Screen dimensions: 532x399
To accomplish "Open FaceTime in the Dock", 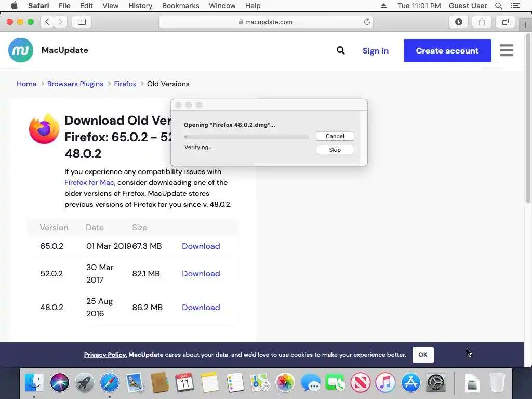I will point(335,382).
